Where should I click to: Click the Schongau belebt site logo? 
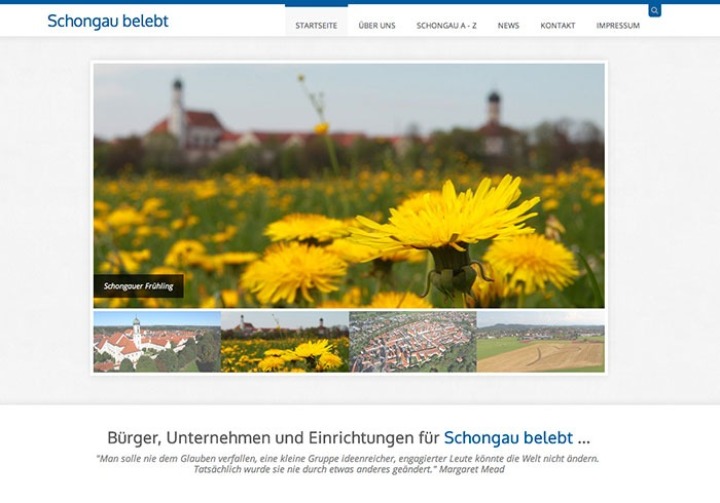108,21
